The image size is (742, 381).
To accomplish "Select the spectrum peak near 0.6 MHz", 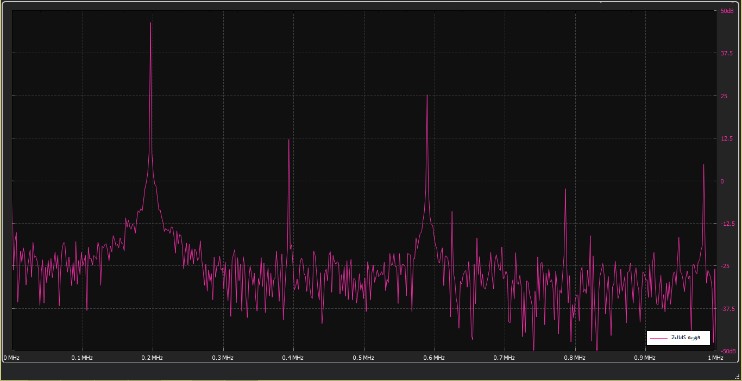I will click(x=427, y=96).
